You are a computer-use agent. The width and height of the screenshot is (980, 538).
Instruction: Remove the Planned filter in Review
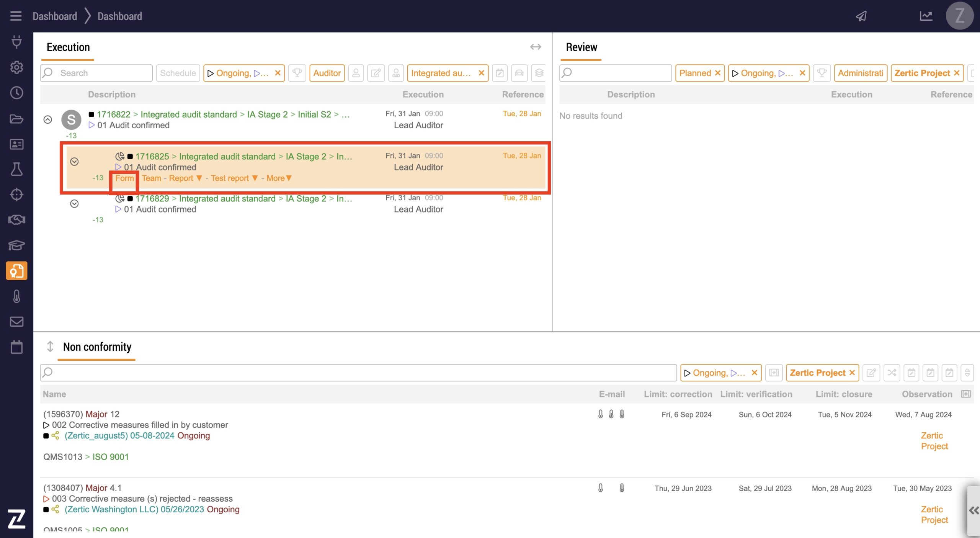[x=718, y=73]
